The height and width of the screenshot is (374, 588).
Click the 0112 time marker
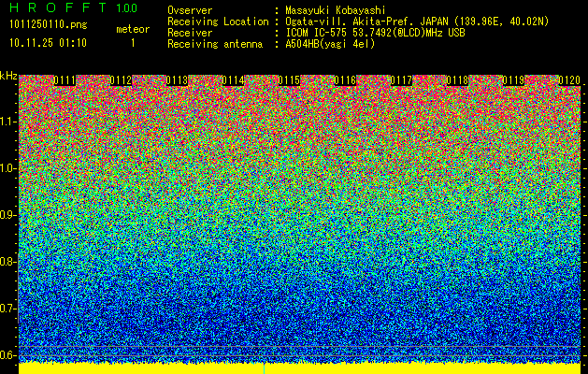tap(121, 80)
